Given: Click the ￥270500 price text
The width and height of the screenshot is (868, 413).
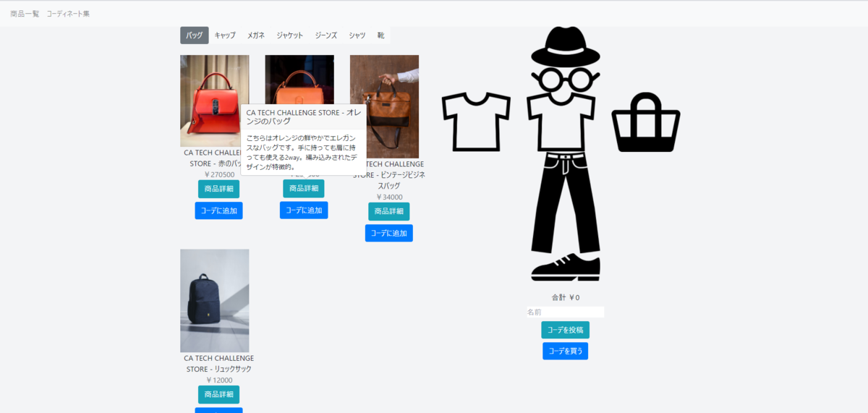Looking at the screenshot, I should pyautogui.click(x=219, y=174).
